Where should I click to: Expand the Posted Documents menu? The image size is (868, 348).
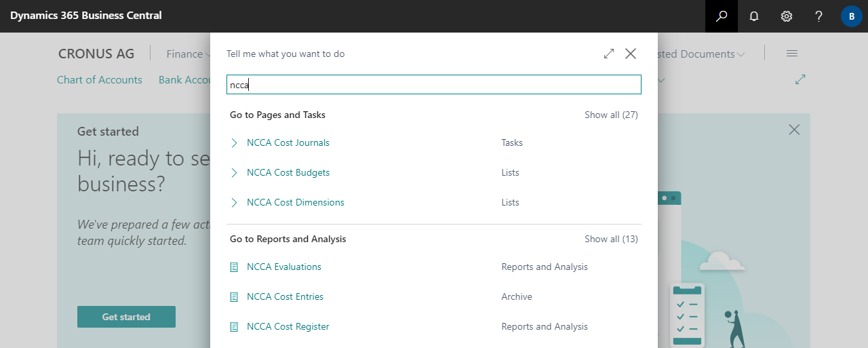[x=702, y=54]
